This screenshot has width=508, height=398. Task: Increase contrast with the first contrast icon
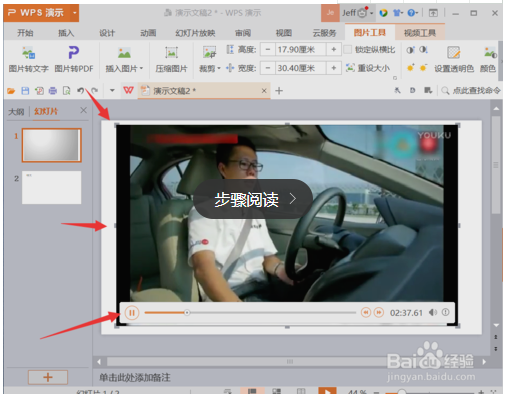point(410,50)
